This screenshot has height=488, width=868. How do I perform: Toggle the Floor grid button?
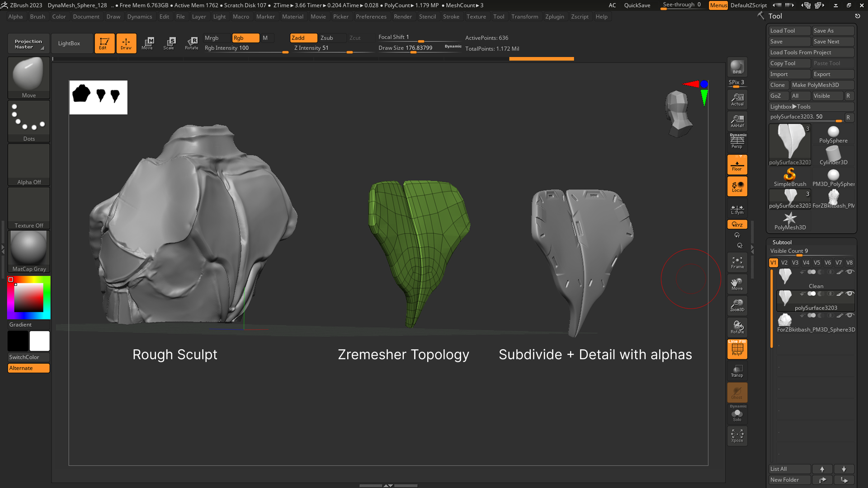coord(737,165)
